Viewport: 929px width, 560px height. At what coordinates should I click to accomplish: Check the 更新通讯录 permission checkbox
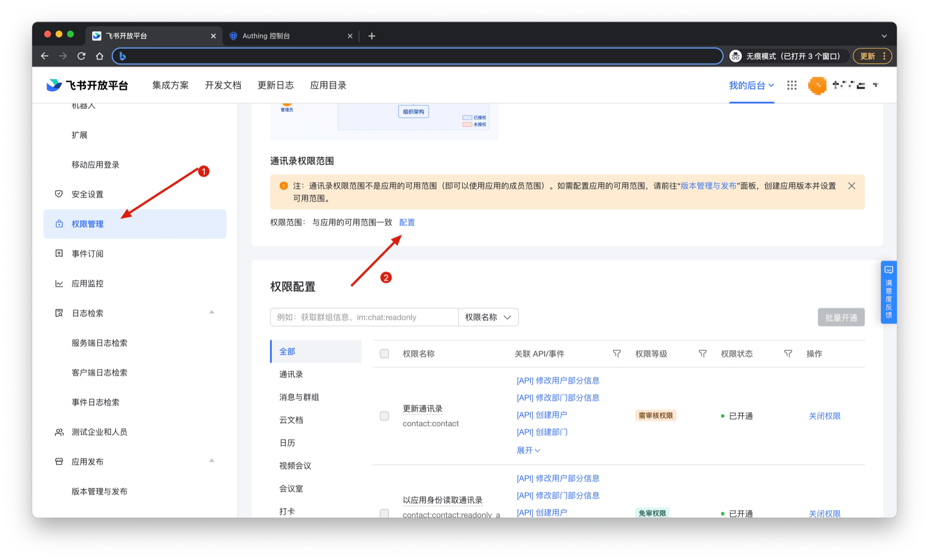(x=384, y=416)
